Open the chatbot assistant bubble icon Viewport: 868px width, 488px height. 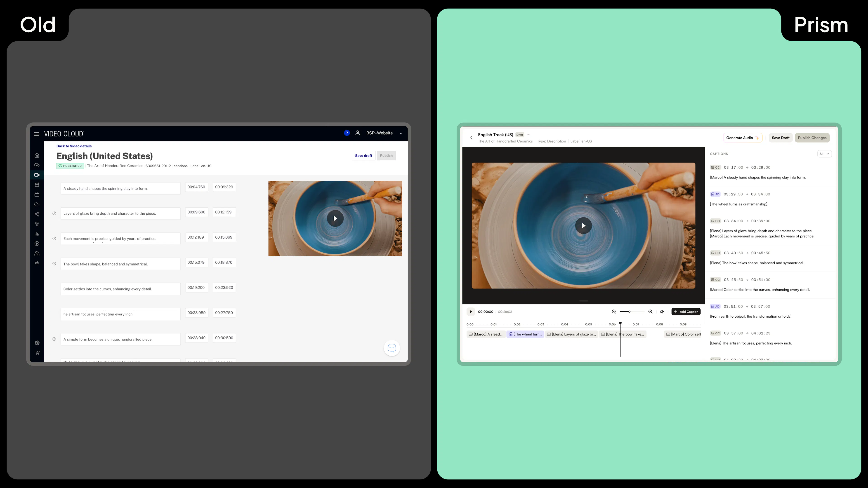392,348
